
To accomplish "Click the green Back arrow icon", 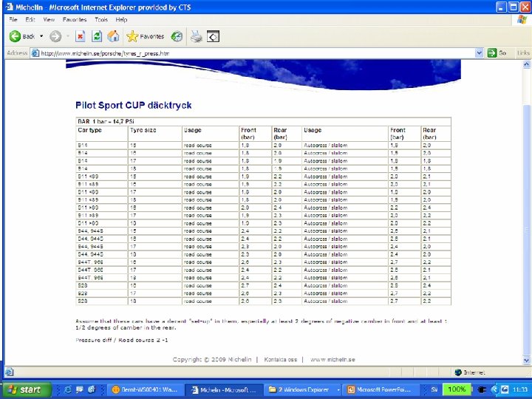I will click(15, 36).
